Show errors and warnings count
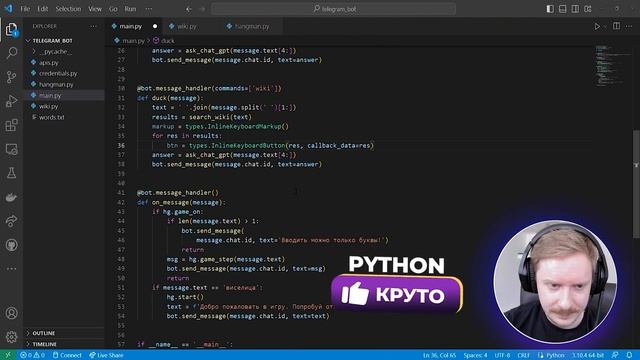This screenshot has height=360, width=640. pos(32,355)
